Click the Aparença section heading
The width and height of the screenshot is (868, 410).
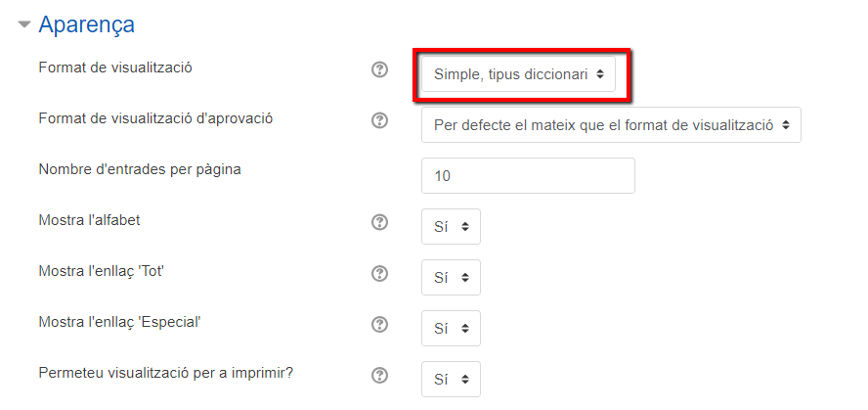coord(86,24)
